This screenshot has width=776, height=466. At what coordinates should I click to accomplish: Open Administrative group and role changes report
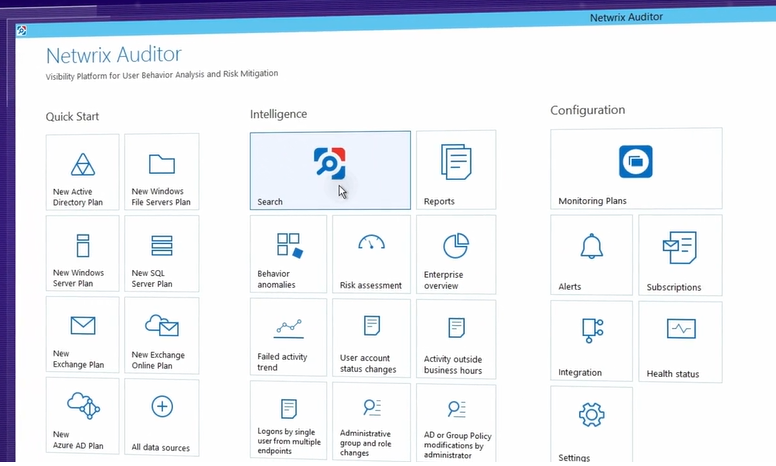coord(371,422)
